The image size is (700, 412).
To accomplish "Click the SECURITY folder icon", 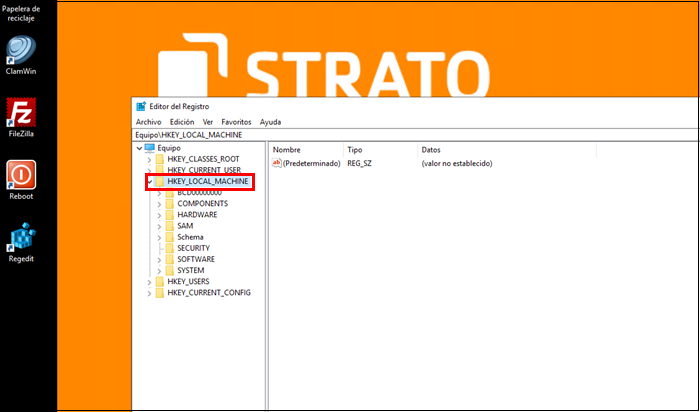I will click(x=170, y=248).
